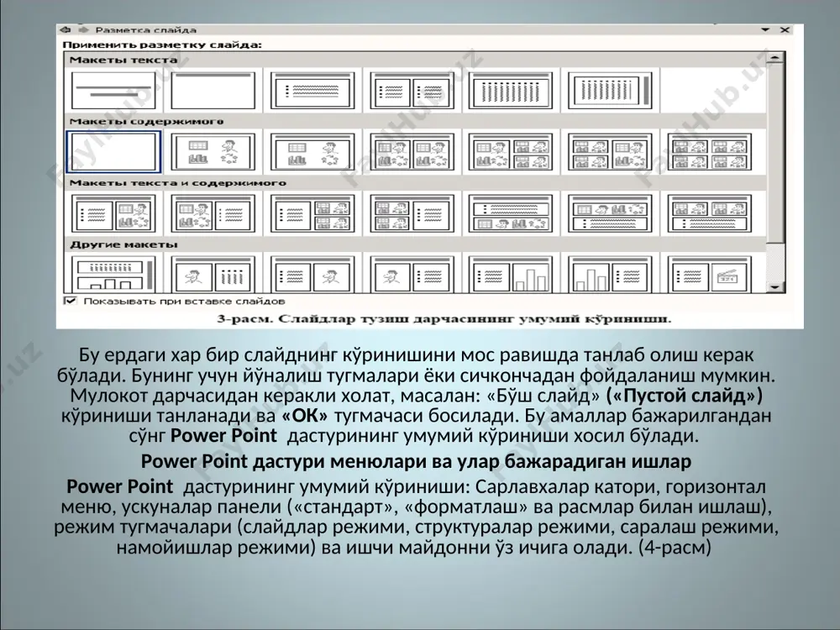Choose the title, content and two-content layout

tap(511, 152)
